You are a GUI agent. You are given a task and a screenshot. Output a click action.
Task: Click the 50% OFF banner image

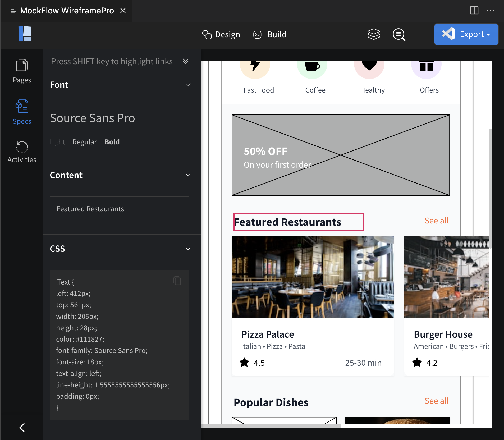coord(341,155)
